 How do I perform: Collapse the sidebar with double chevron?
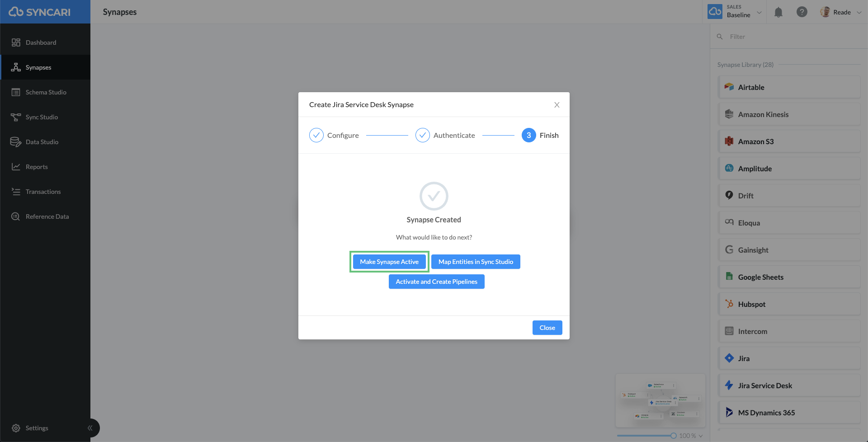[x=90, y=428]
